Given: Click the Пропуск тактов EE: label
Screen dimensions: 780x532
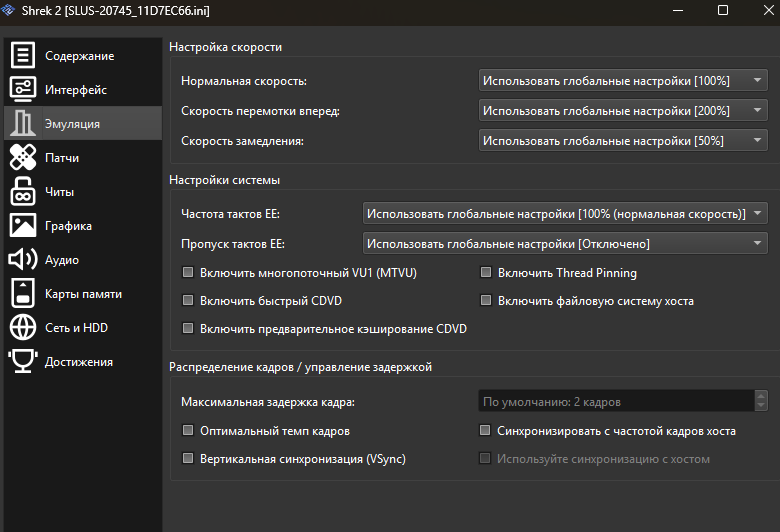Looking at the screenshot, I should click(233, 244).
